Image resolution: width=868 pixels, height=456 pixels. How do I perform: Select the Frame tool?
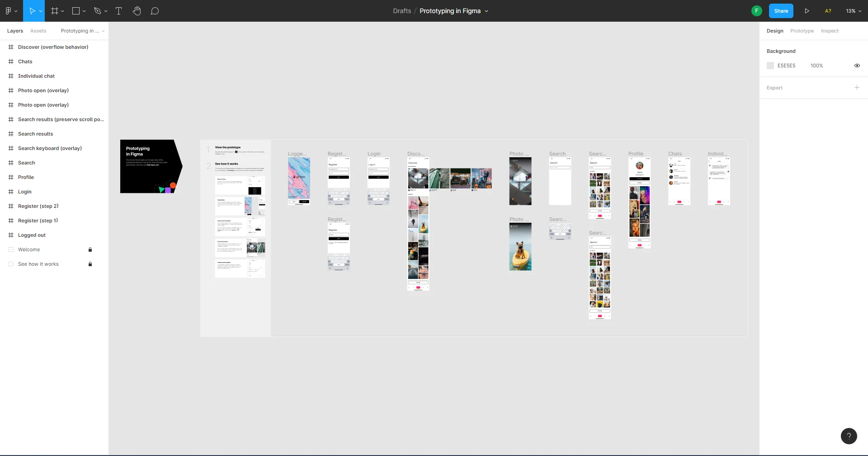54,11
